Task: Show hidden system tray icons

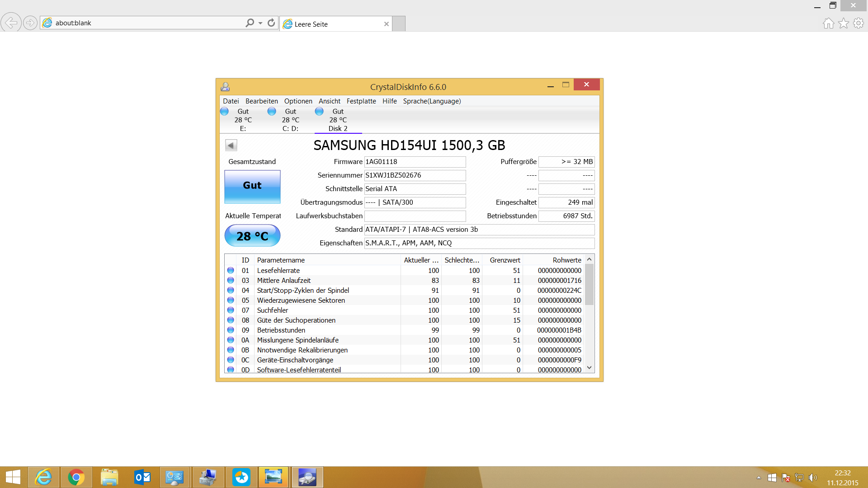Action: click(759, 478)
